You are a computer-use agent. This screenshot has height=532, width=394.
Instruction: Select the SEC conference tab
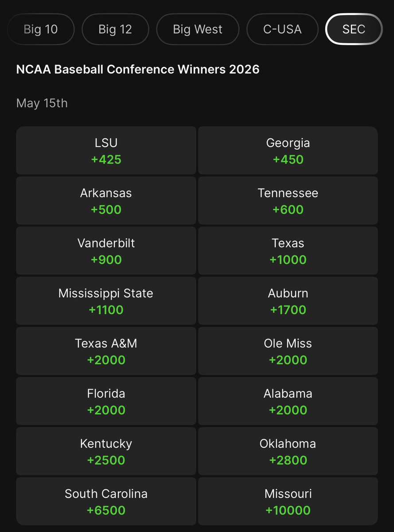[x=354, y=29]
